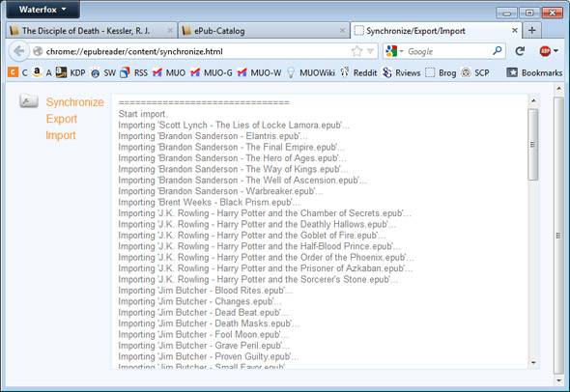Screen dimensions: 570x392
Task: Click the page scrollbar up arrow
Action: (x=558, y=88)
